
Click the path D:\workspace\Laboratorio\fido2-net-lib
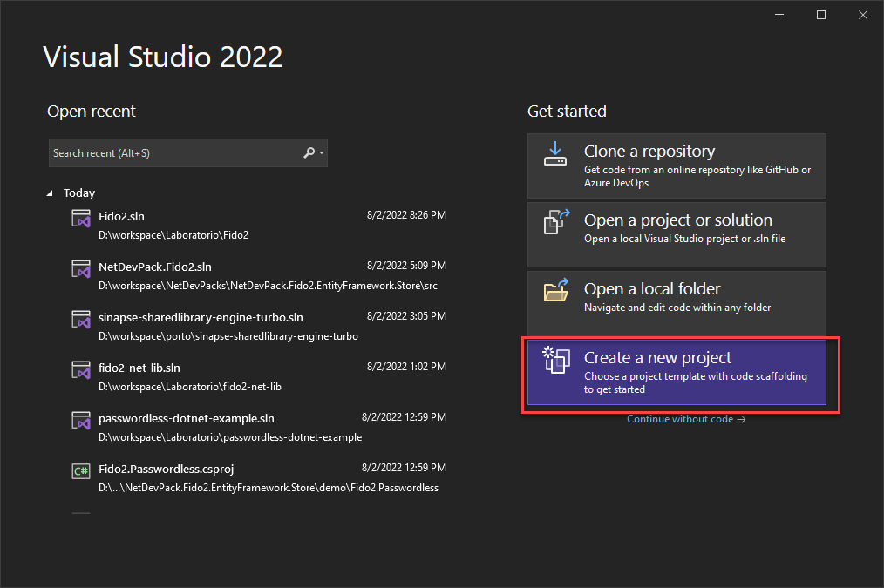190,387
